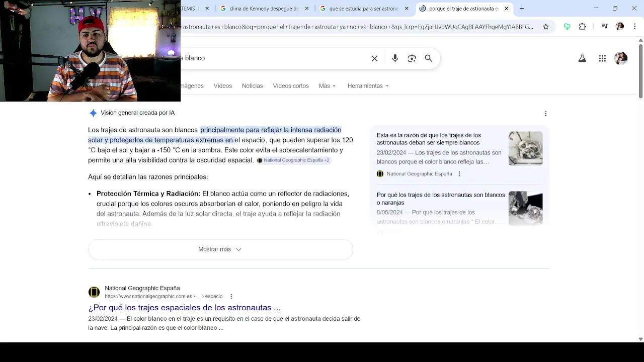Open a new browser tab
The height and width of the screenshot is (362, 644).
[522, 9]
